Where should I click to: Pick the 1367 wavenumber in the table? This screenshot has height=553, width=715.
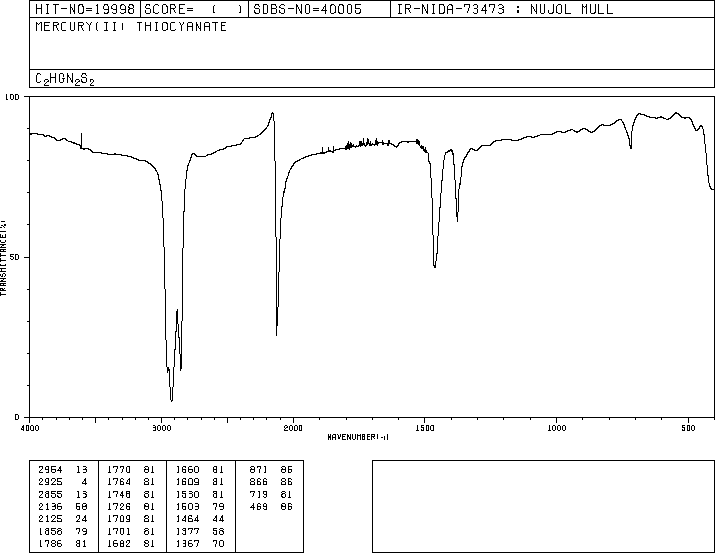tap(187, 543)
